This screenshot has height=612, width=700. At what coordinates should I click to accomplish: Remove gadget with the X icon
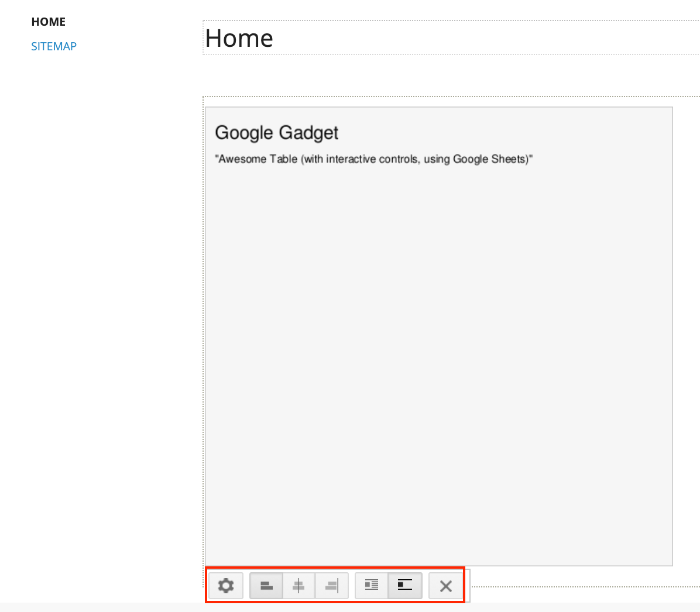point(445,586)
